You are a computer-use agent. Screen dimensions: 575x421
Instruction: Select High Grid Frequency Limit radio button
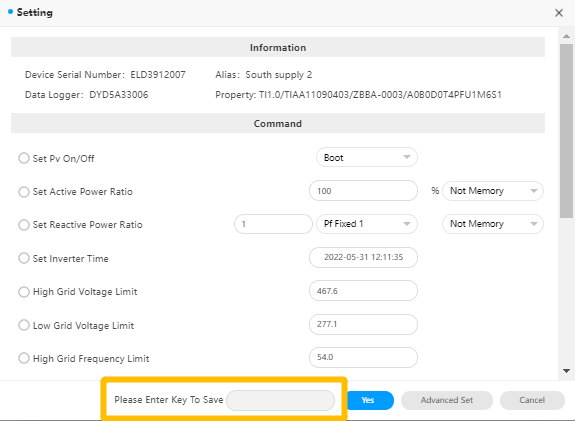(x=24, y=358)
